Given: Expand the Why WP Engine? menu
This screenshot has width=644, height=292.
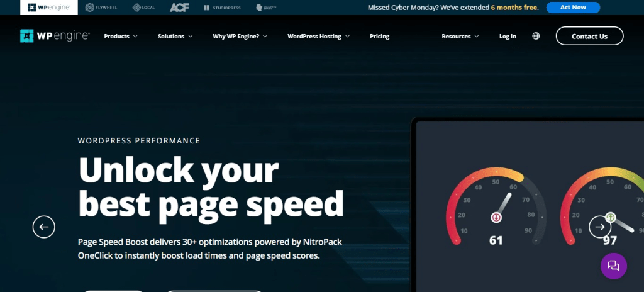Looking at the screenshot, I should coord(240,36).
